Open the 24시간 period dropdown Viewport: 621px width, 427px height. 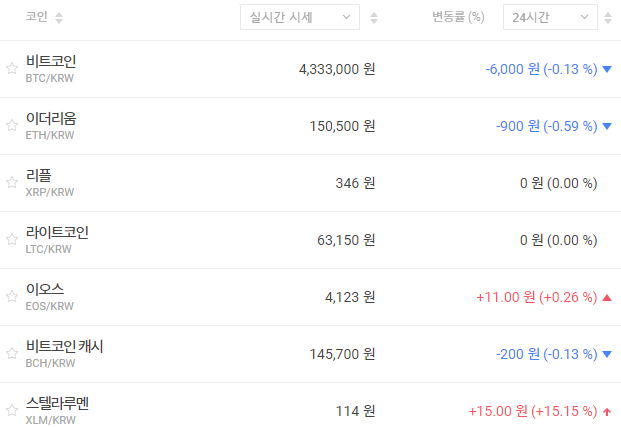tap(550, 17)
